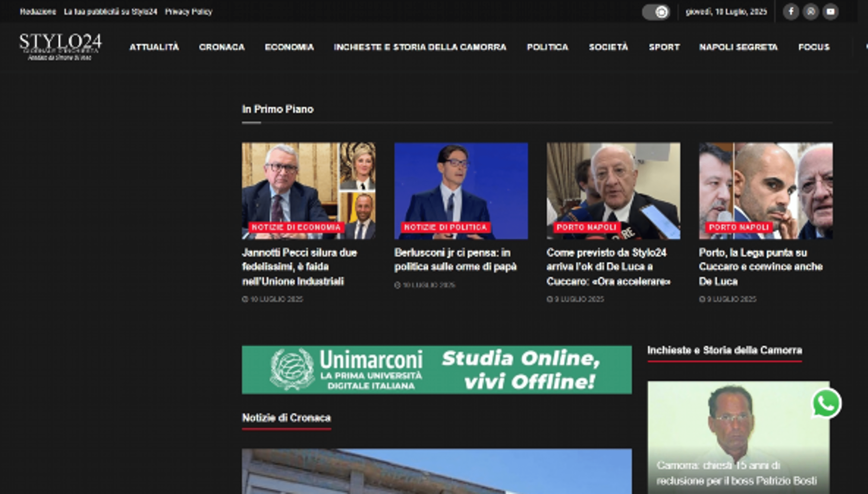Select Inchieste e Storia della Camorra menu
This screenshot has height=494, width=868.
pos(420,47)
